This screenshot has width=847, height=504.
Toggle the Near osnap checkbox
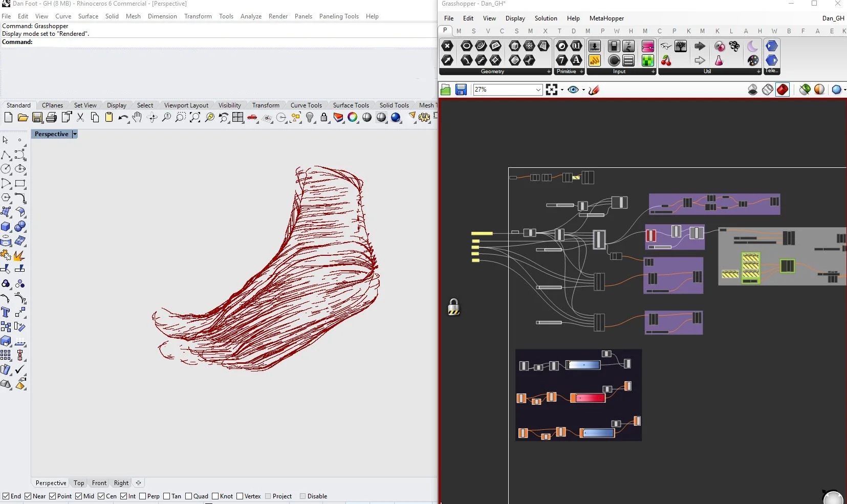tap(29, 496)
